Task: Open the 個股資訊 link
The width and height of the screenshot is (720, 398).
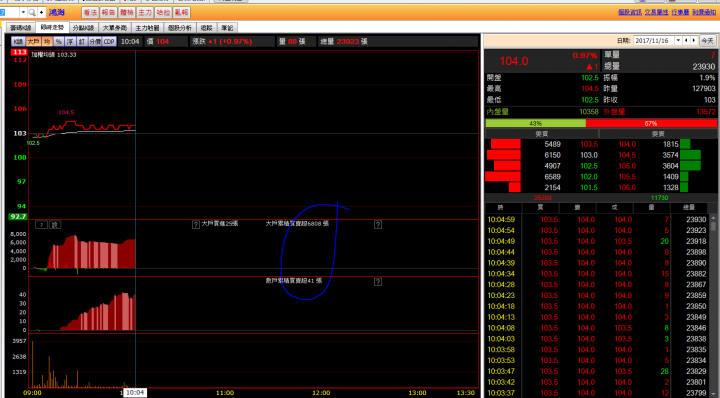Action: (629, 13)
